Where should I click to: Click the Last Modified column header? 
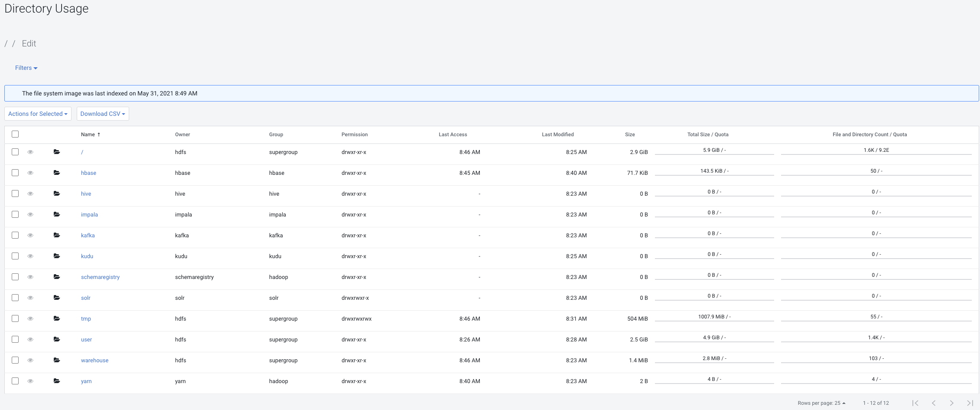pos(557,134)
